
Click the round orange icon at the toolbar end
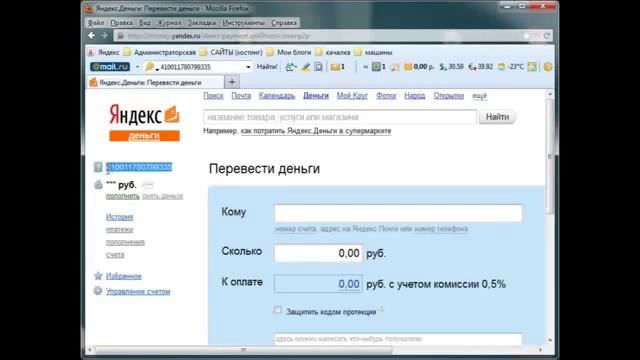(548, 67)
